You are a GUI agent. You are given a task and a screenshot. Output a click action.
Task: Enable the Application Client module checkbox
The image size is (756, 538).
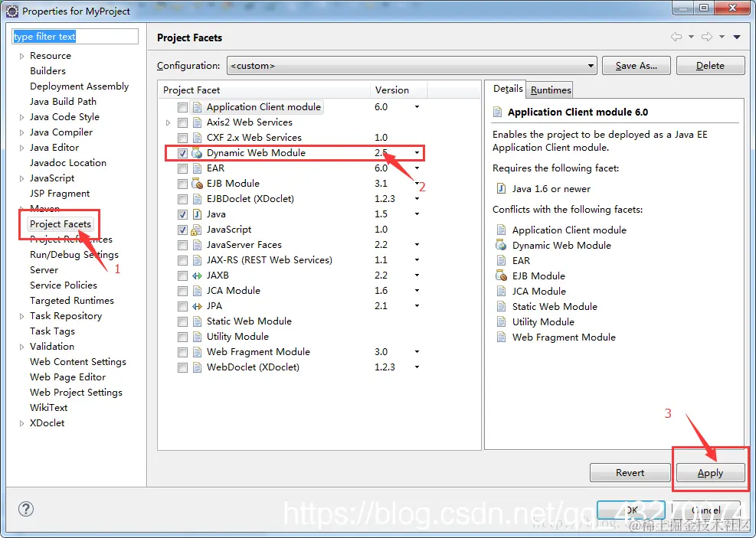coord(183,107)
